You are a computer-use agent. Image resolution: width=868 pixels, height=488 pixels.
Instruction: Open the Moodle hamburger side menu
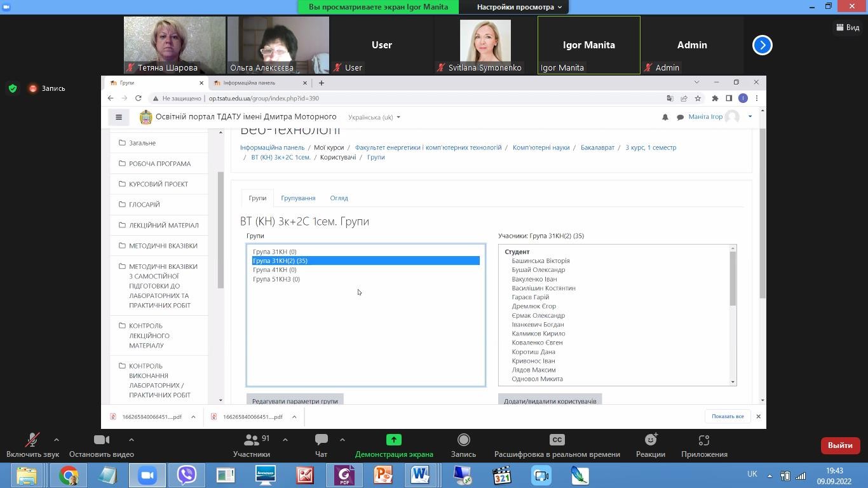pos(119,117)
